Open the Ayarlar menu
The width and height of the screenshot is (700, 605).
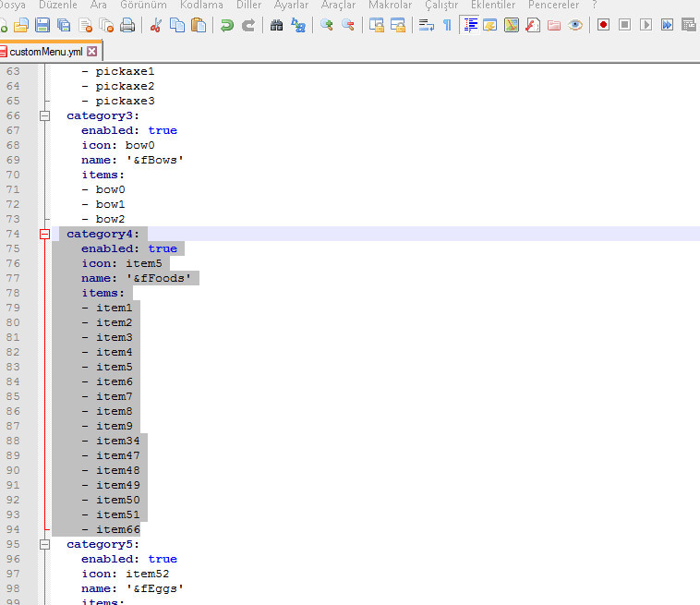pos(291,5)
